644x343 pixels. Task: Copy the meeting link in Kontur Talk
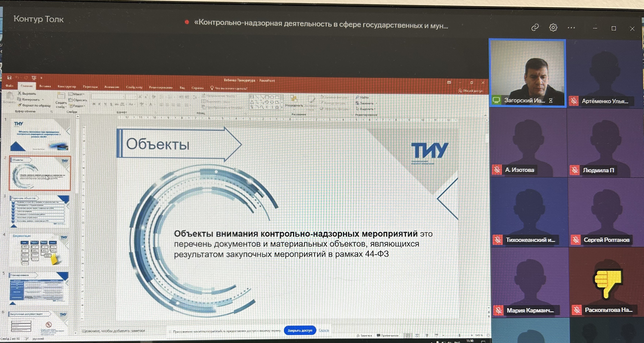point(535,27)
